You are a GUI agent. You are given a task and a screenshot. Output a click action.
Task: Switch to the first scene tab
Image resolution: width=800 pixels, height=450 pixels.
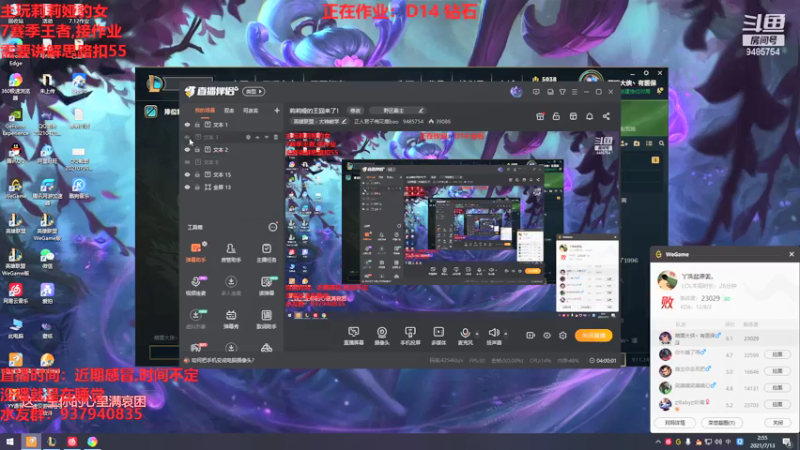click(x=205, y=110)
